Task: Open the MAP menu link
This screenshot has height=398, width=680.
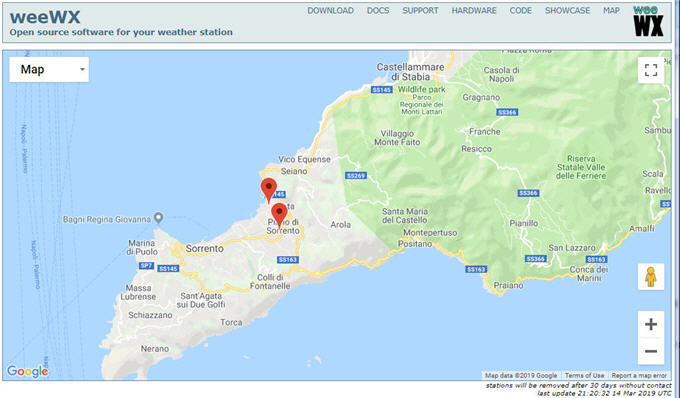Action: (611, 10)
